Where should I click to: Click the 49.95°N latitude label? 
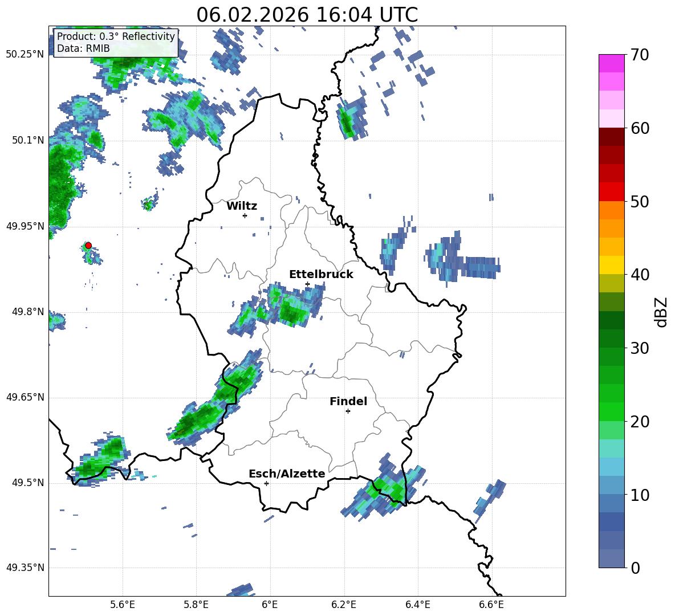point(25,226)
